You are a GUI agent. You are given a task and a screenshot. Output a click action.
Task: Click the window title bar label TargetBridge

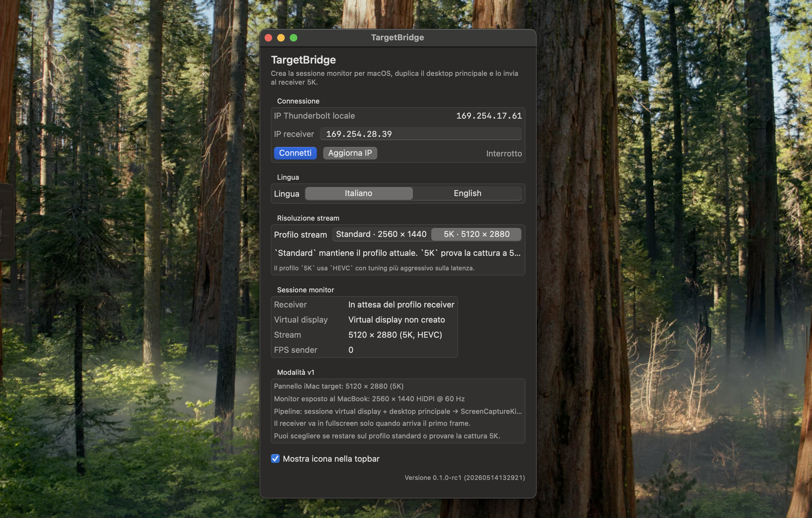click(x=397, y=37)
